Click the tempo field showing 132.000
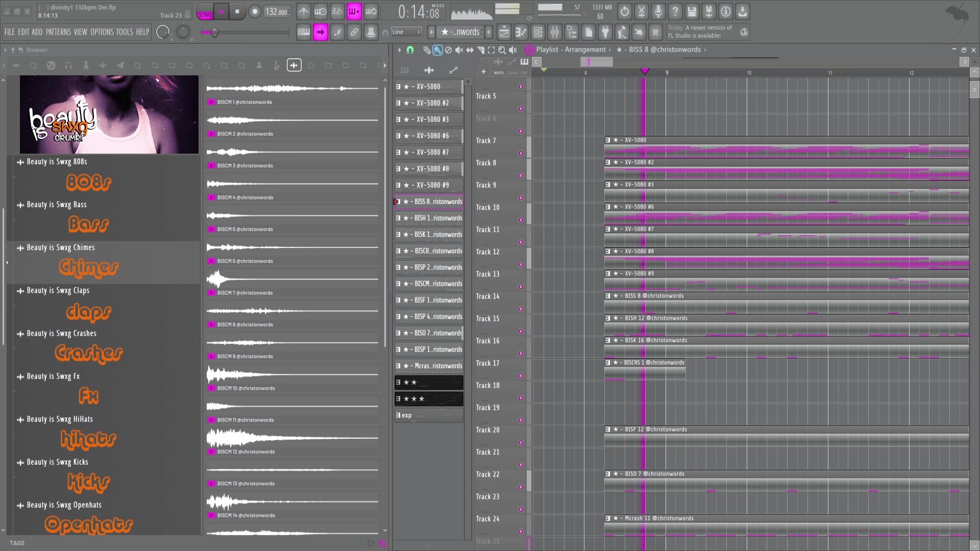Viewport: 980px width, 551px height. tap(278, 12)
